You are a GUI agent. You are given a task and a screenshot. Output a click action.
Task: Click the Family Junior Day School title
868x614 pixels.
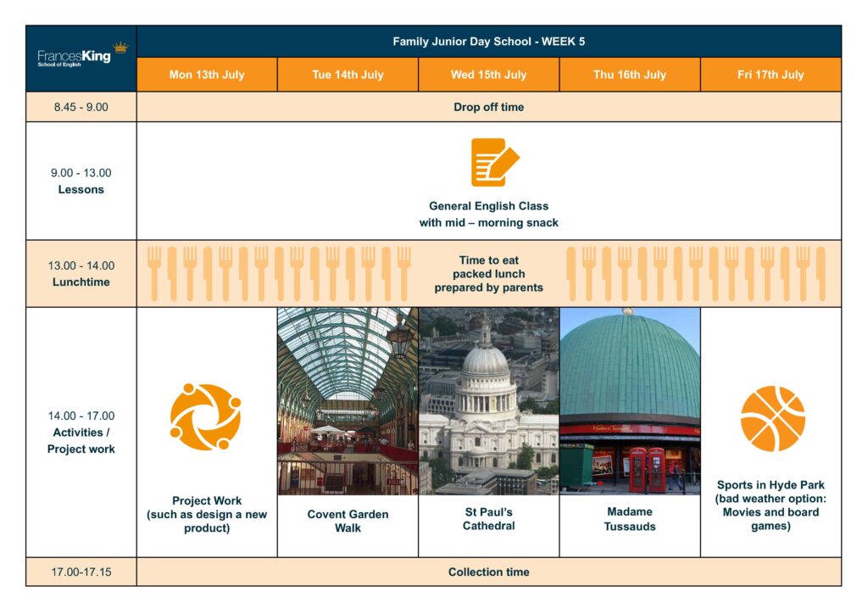point(489,42)
